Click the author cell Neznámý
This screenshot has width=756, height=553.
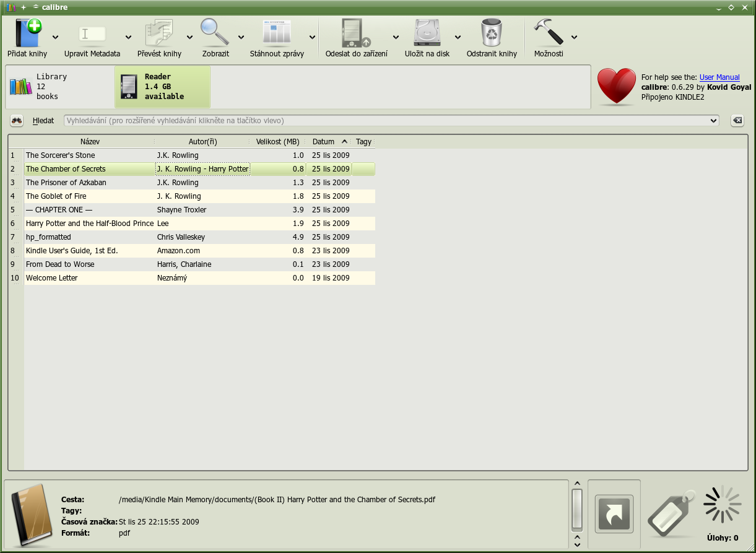[x=202, y=278]
